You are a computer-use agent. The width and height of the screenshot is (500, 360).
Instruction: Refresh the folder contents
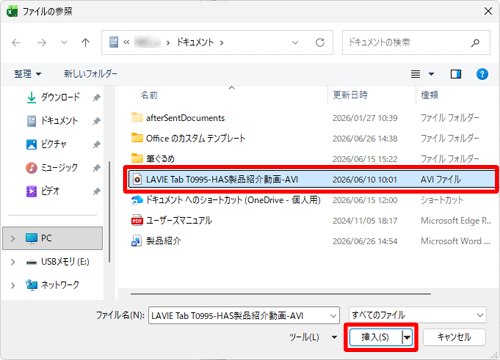(320, 43)
